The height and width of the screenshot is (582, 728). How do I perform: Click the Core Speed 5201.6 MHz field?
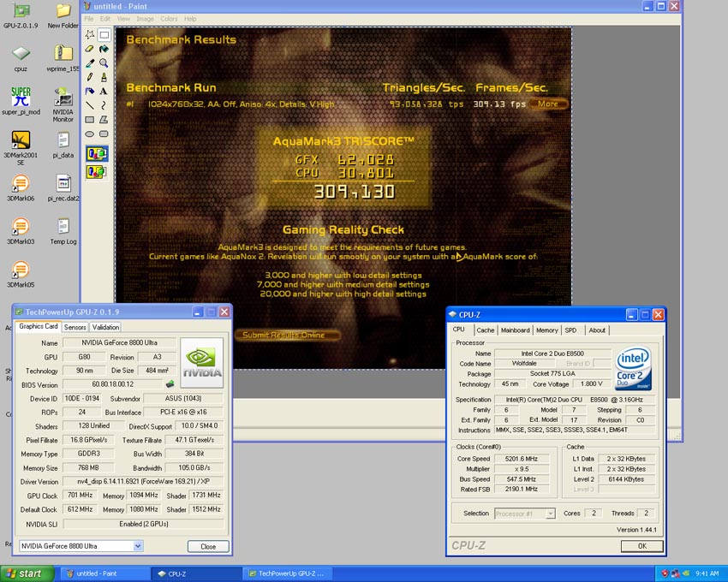(x=522, y=459)
